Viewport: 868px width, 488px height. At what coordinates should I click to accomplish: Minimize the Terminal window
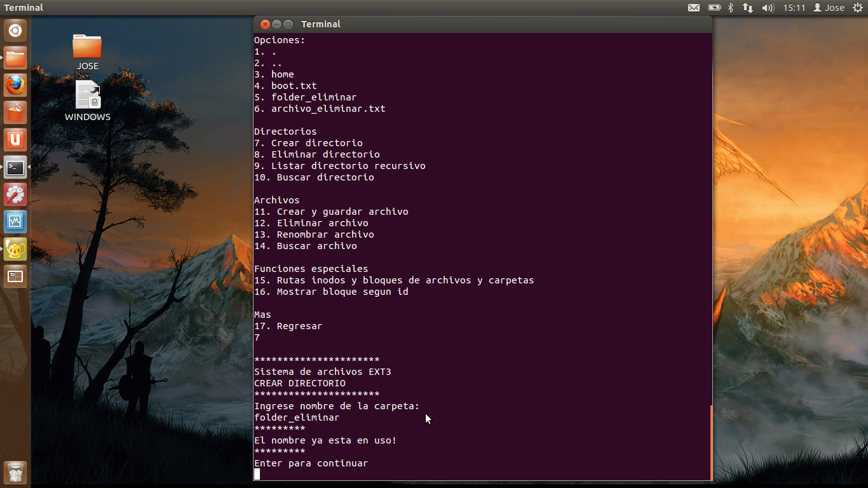276,24
